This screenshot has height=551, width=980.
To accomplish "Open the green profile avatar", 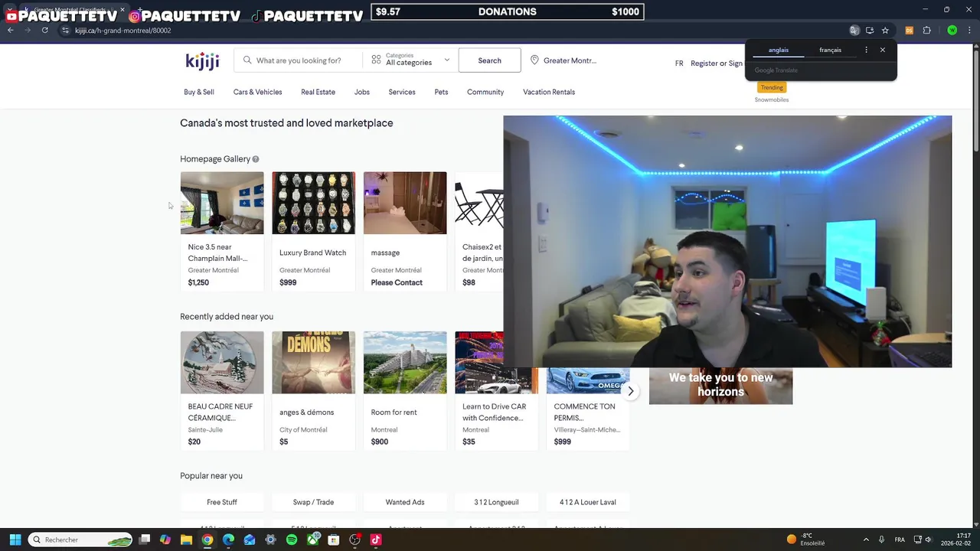I will (x=952, y=31).
